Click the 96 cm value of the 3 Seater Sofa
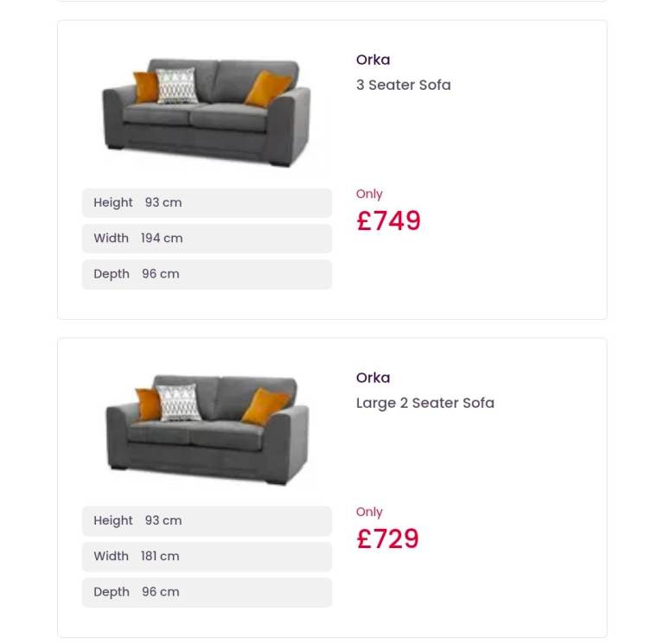664x644 pixels. point(161,274)
